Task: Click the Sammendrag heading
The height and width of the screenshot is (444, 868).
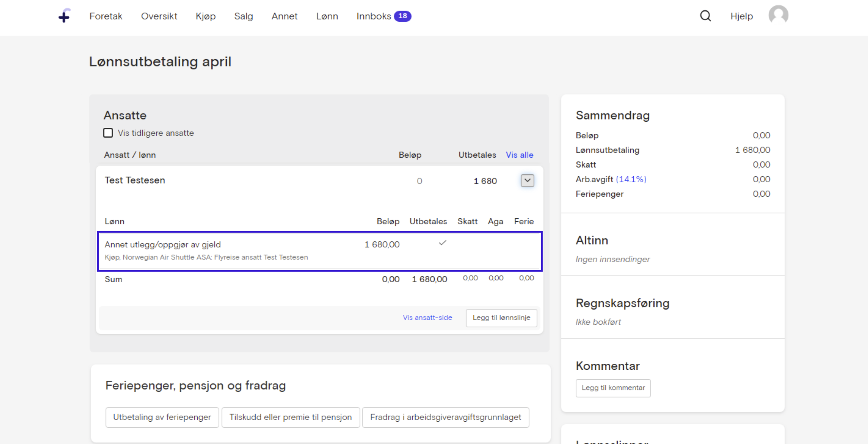Action: point(613,116)
